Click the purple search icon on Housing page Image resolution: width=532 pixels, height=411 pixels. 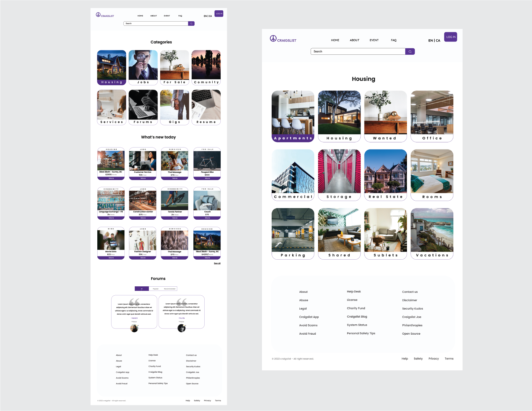410,52
